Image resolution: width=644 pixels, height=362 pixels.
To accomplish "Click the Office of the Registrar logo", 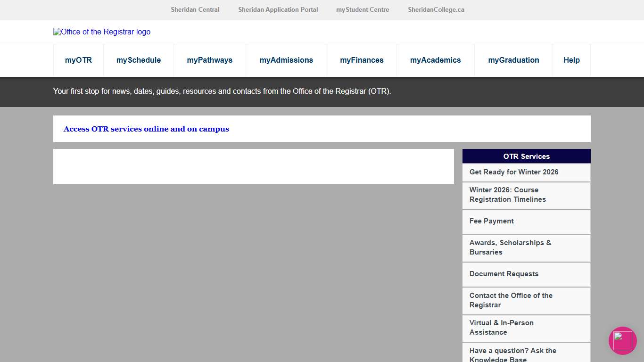I will pos(102,32).
